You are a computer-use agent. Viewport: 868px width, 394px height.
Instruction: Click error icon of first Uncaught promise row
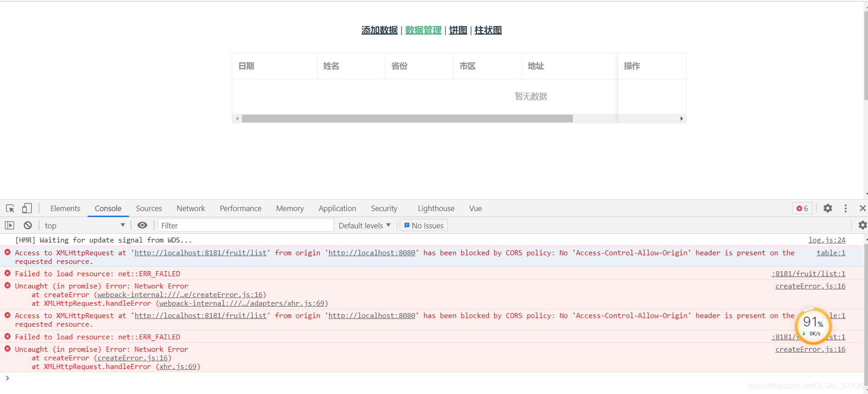(x=7, y=285)
